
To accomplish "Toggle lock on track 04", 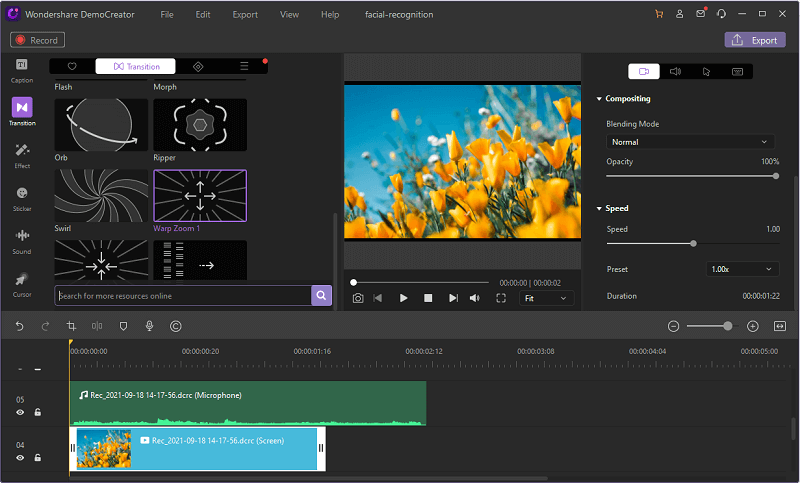I will point(38,457).
